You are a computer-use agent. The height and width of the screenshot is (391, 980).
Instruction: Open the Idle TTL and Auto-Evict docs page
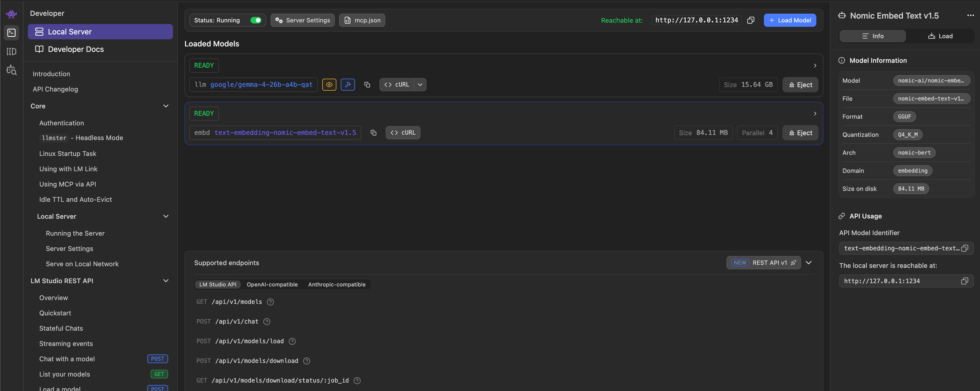click(x=75, y=200)
